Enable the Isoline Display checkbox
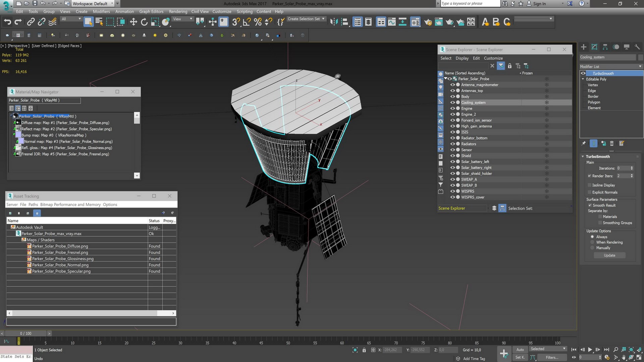The image size is (644, 362). click(589, 185)
